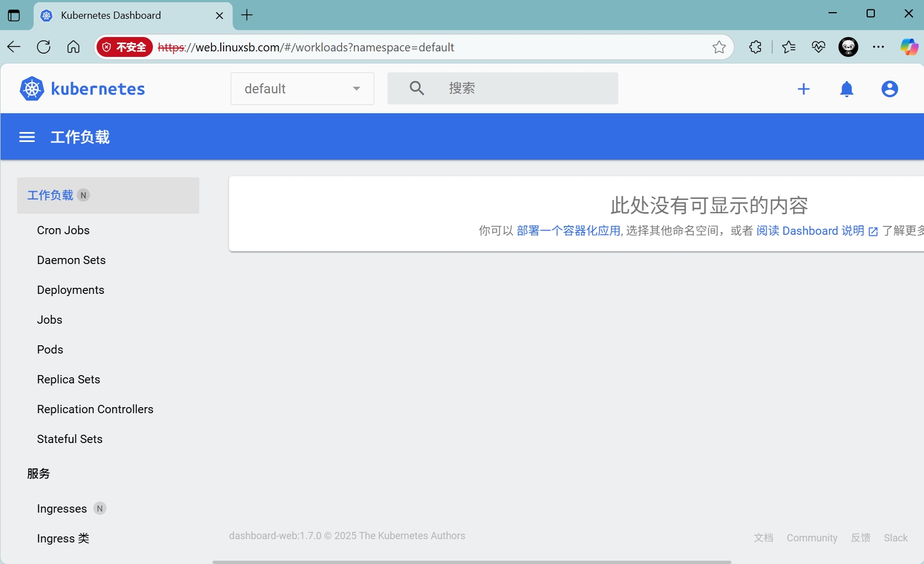The image size is (924, 564).
Task: Click the plus icon to create resource
Action: coord(804,89)
